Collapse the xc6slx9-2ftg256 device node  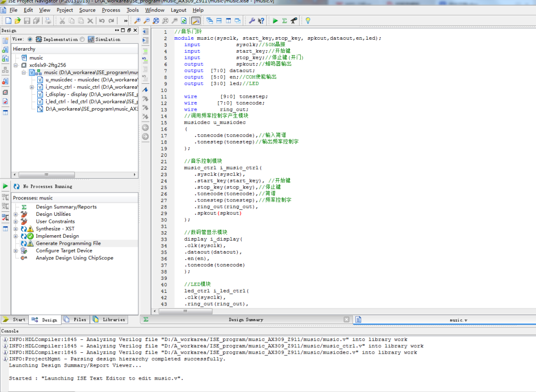[x=16, y=65]
